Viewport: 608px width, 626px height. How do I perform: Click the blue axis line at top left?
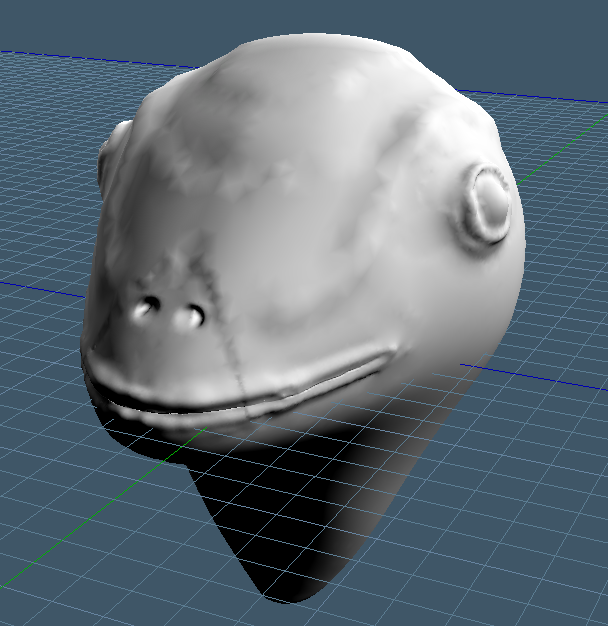[100, 60]
